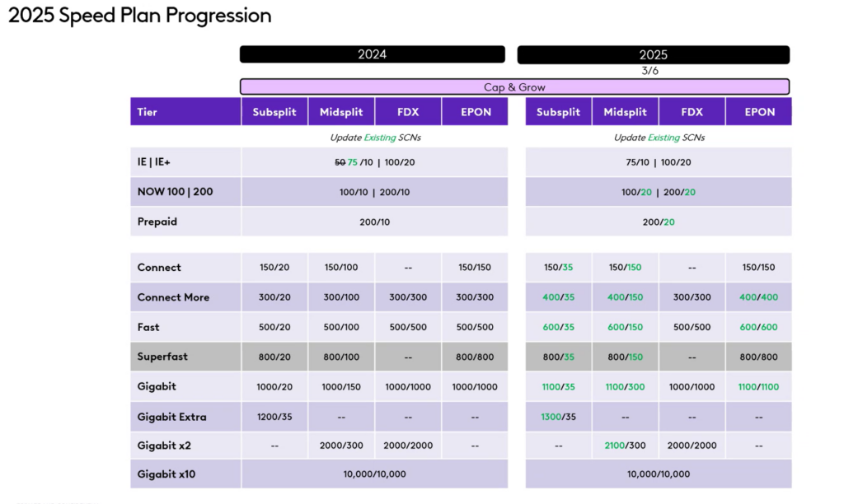Select the 2024 Midsplit column header

tap(341, 112)
